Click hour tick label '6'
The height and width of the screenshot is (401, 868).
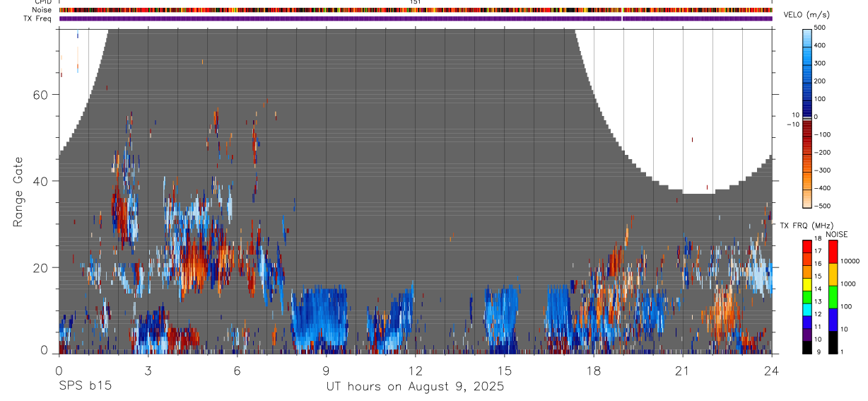(237, 370)
